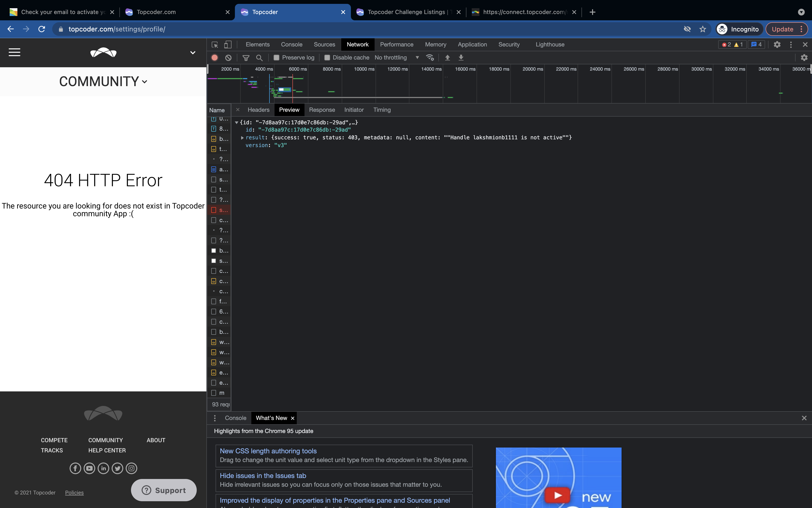The width and height of the screenshot is (812, 508).
Task: Open the Policies footer link
Action: (x=74, y=493)
